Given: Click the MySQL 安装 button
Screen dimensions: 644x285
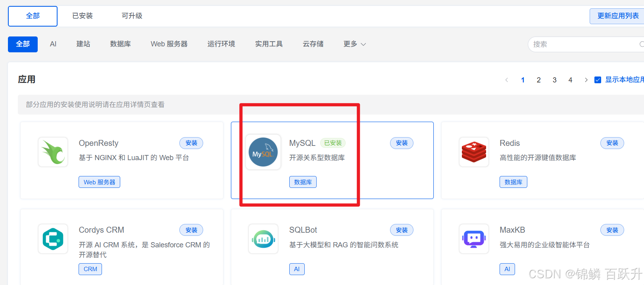Looking at the screenshot, I should (402, 143).
